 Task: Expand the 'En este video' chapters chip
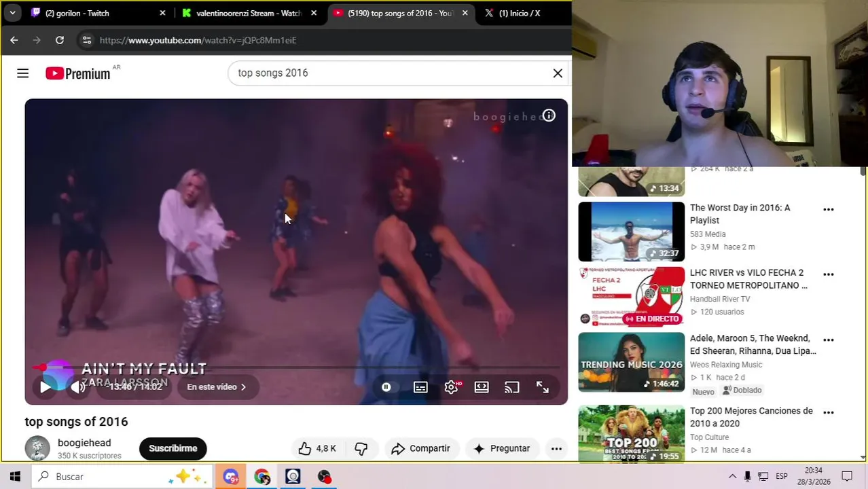coord(217,387)
